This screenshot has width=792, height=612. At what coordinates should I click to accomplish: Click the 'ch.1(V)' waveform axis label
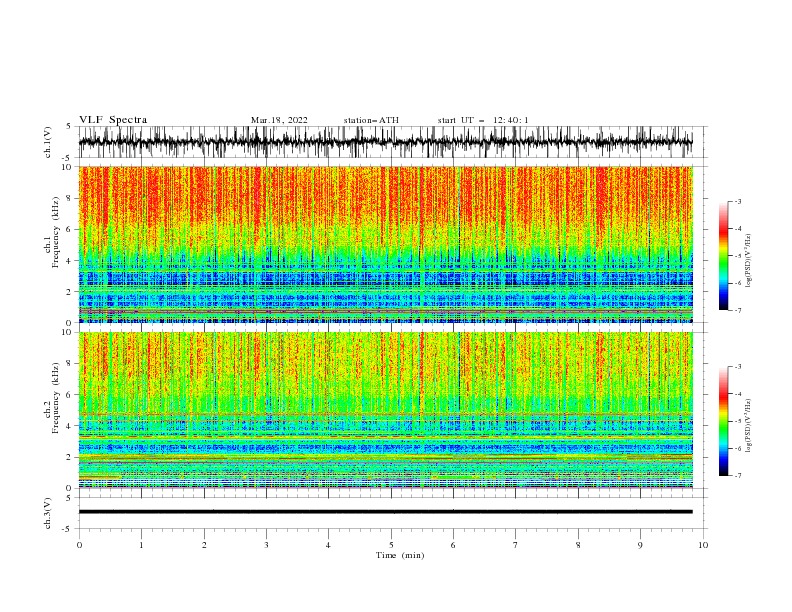pyautogui.click(x=48, y=142)
